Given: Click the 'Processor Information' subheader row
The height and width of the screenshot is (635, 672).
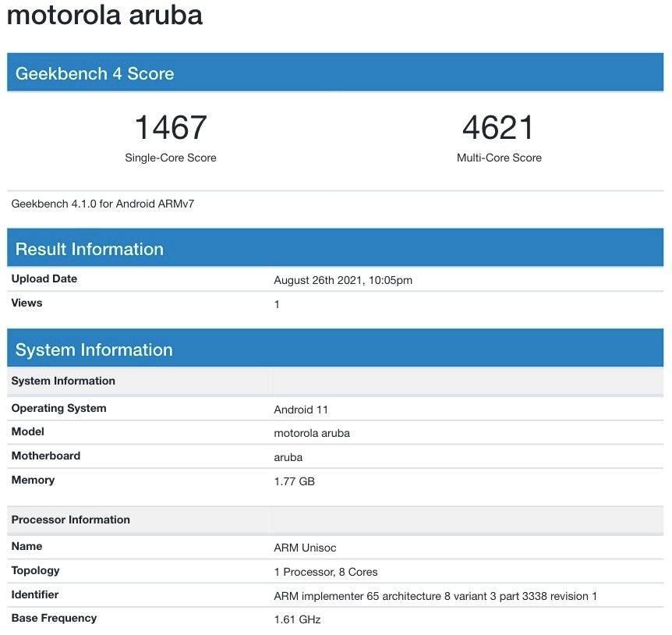Looking at the screenshot, I should click(71, 520).
